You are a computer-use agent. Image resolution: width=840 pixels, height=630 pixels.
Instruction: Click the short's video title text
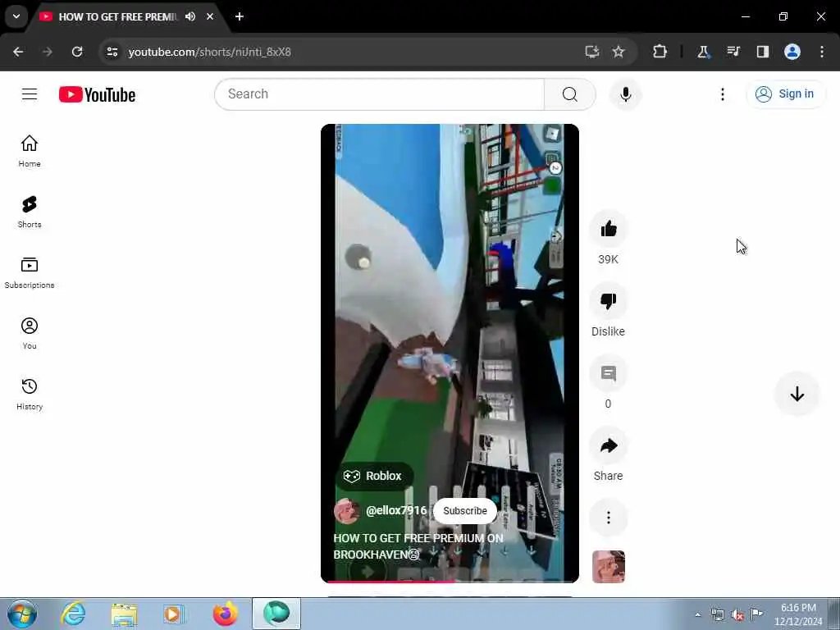(418, 546)
